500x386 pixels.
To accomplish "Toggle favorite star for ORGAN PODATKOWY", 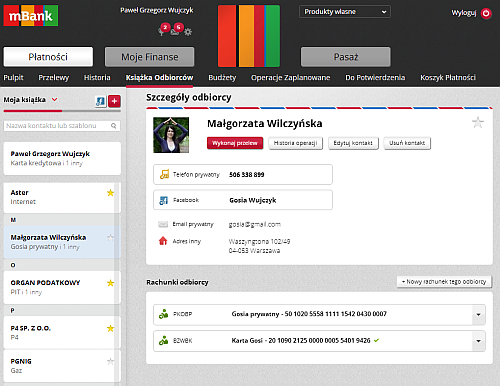I will point(110,283).
